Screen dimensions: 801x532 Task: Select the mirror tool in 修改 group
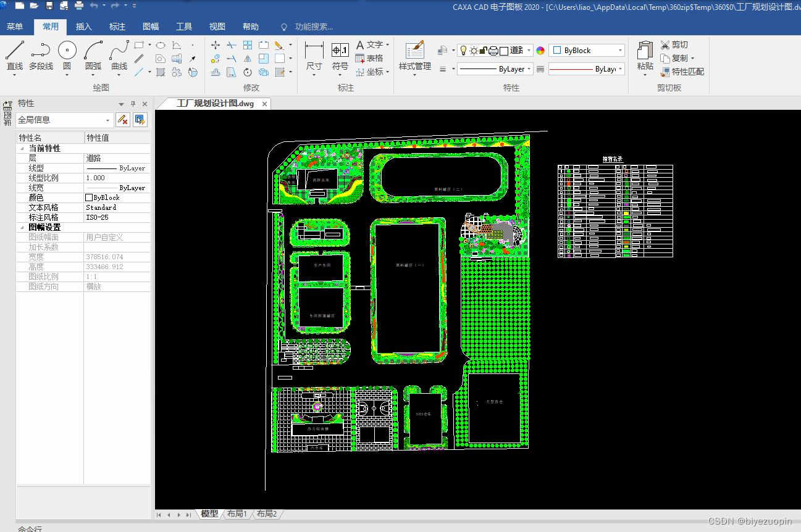point(248,59)
